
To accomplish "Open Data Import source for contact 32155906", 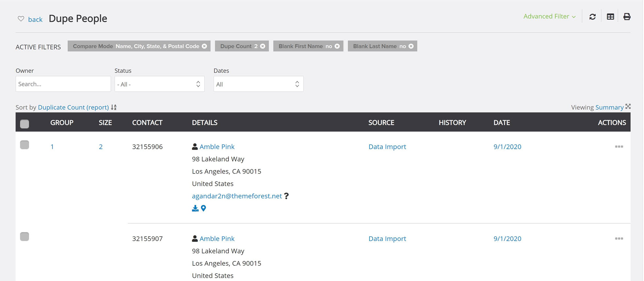I will [387, 147].
